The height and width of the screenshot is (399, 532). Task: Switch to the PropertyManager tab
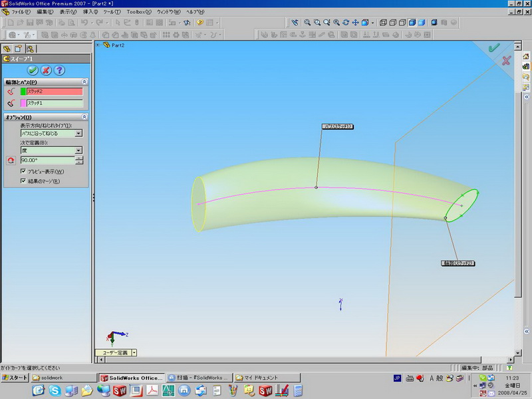(x=18, y=49)
